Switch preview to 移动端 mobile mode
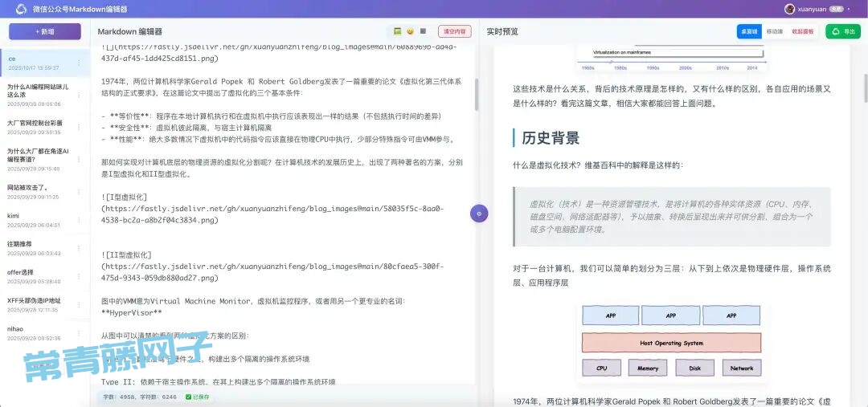This screenshot has width=868, height=407. click(x=775, y=31)
